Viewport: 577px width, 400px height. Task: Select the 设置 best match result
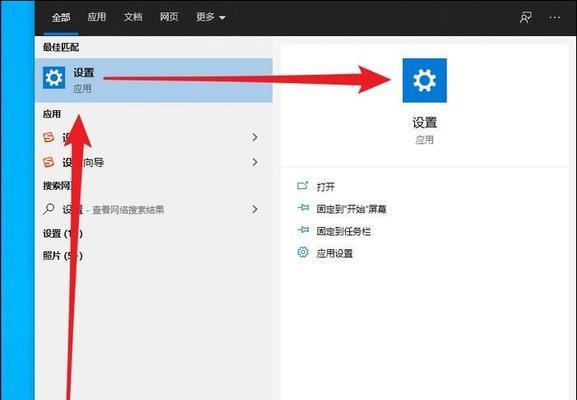[154, 80]
